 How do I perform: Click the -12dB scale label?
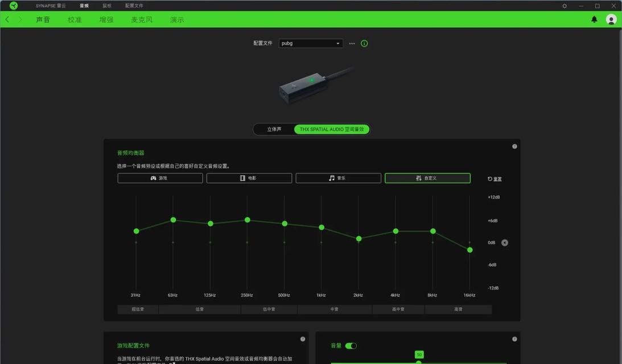pyautogui.click(x=493, y=288)
